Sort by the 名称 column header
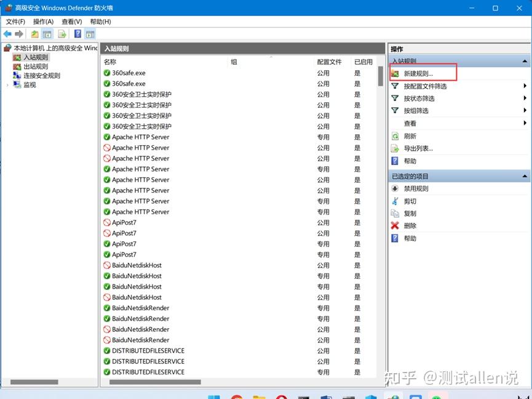Image resolution: width=532 pixels, height=399 pixels. (110, 62)
